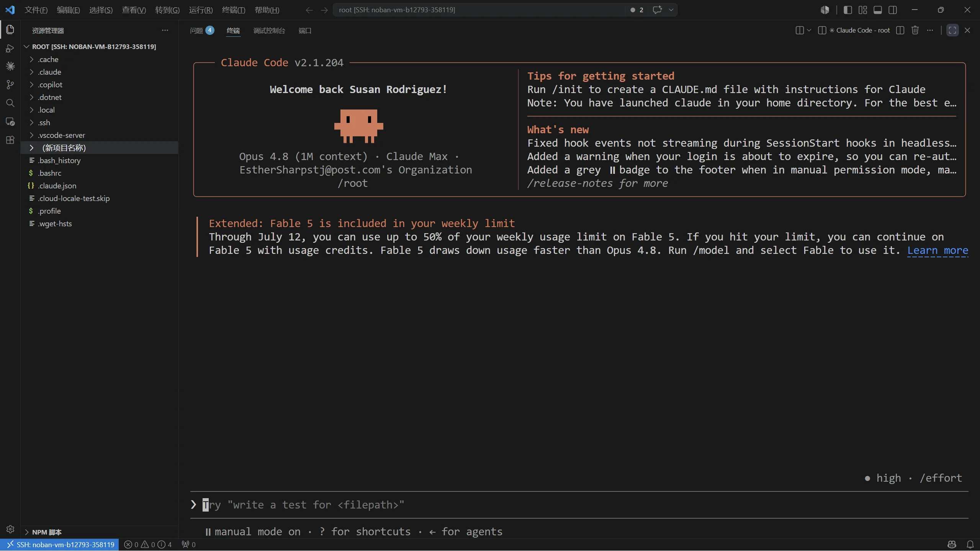Viewport: 980px width, 551px height.
Task: Kill terminal with trash icon
Action: [x=915, y=30]
